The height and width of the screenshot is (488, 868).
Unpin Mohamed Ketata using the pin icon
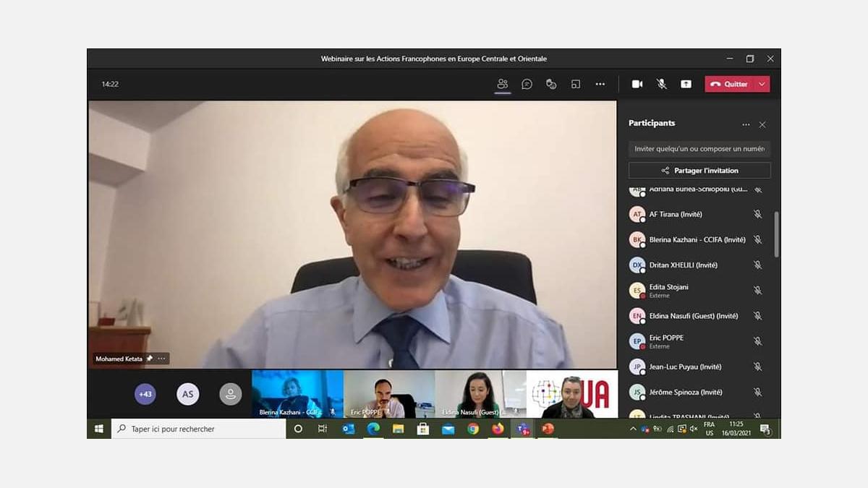[x=150, y=359]
